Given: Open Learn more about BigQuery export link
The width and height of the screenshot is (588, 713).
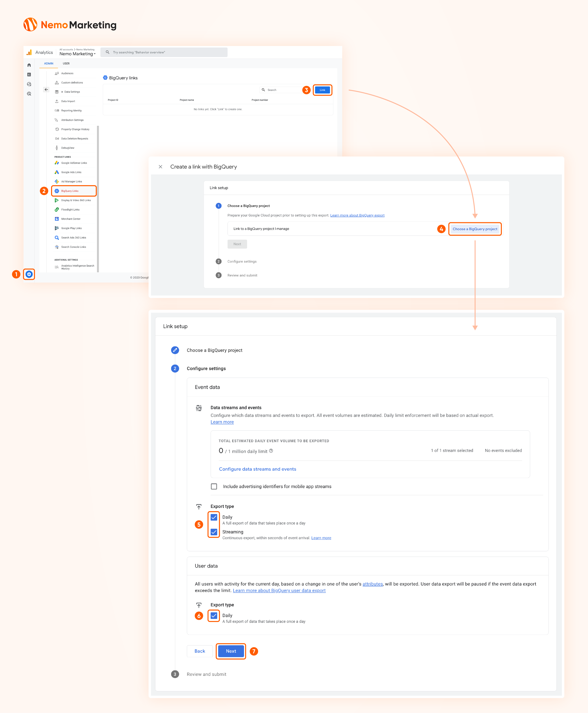Looking at the screenshot, I should (x=357, y=215).
